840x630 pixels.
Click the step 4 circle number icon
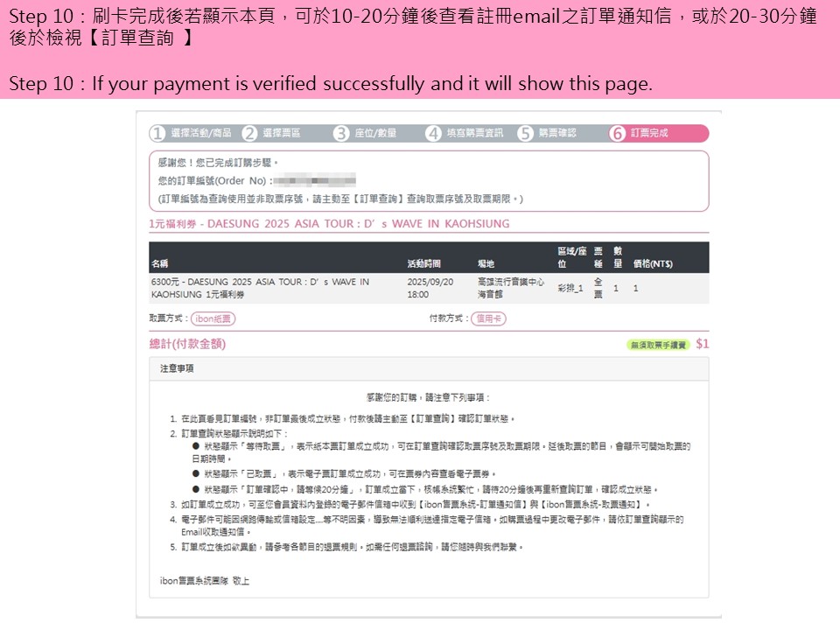[x=434, y=133]
